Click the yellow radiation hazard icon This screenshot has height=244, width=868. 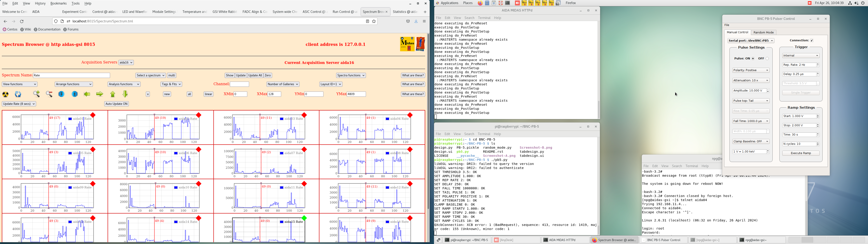click(x=6, y=94)
